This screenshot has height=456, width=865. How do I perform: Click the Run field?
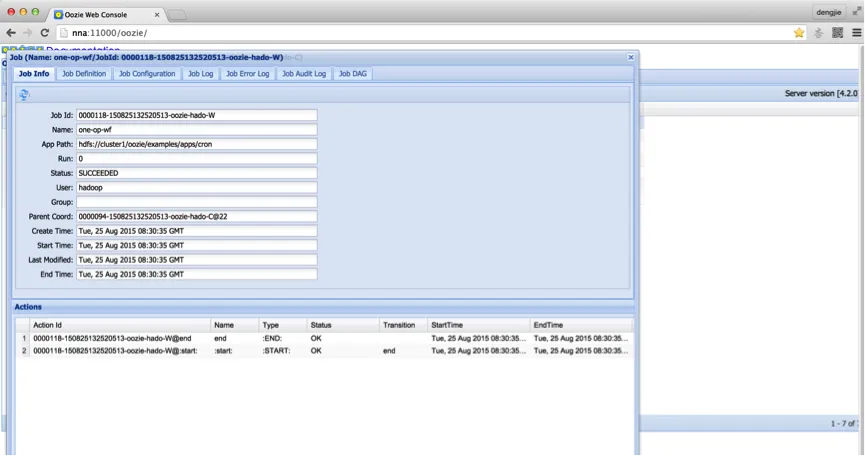196,158
